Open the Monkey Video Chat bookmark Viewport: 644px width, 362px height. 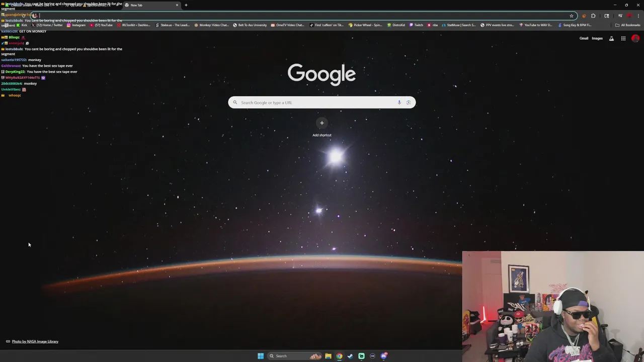pyautogui.click(x=211, y=25)
